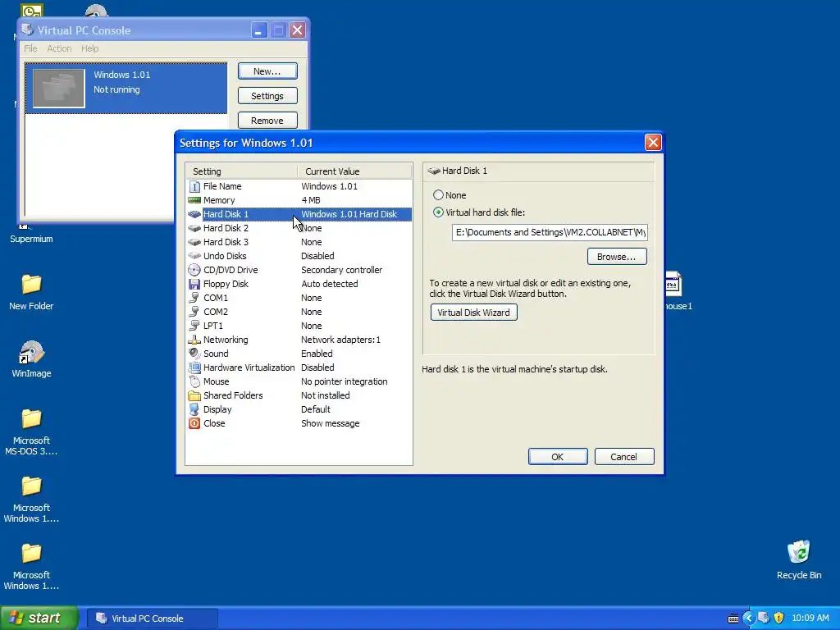Image resolution: width=840 pixels, height=630 pixels.
Task: Click the Close setting power icon
Action: point(194,423)
